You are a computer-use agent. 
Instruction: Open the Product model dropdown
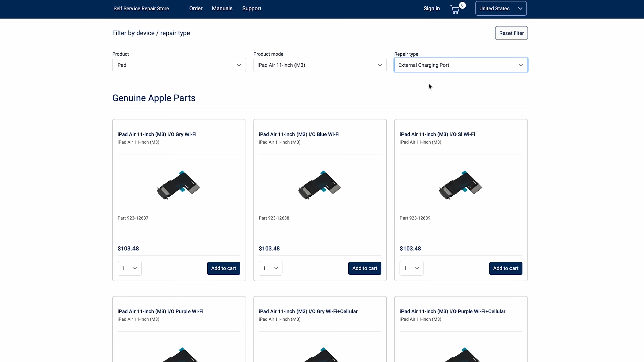(x=320, y=65)
